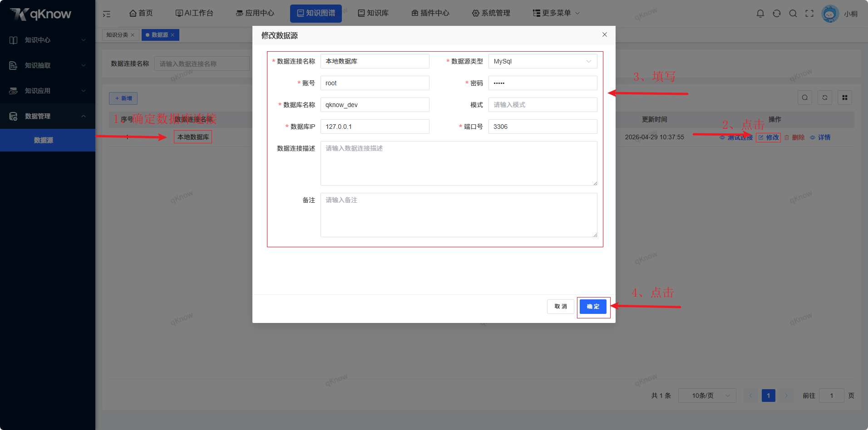The height and width of the screenshot is (430, 868).
Task: Click the 前往 page number input
Action: point(832,396)
